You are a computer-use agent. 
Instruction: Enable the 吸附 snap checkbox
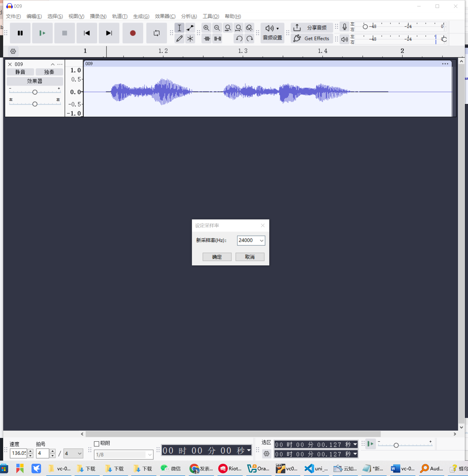click(x=96, y=444)
